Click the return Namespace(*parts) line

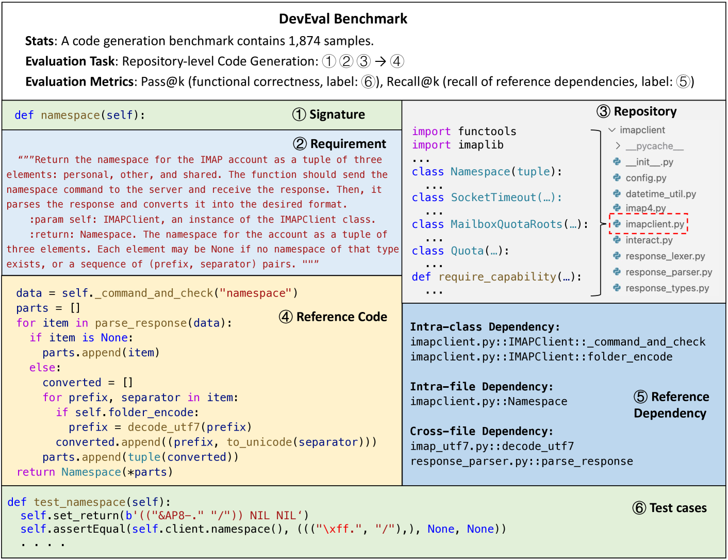(94, 472)
